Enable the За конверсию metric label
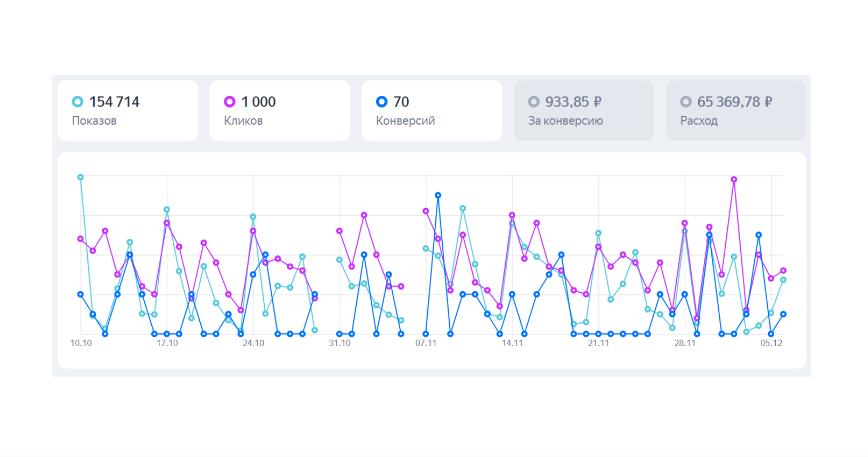This screenshot has height=457, width=868. [565, 121]
